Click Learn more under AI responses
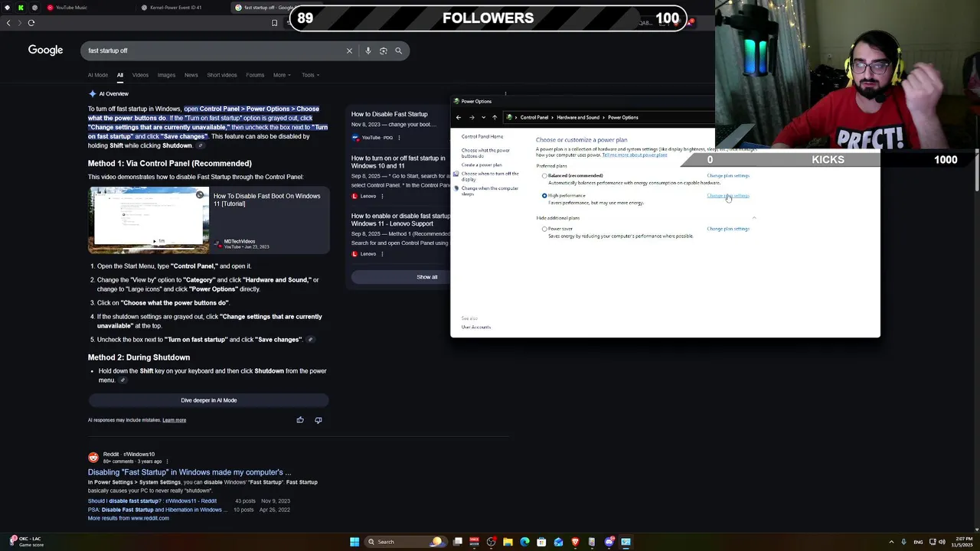The width and height of the screenshot is (980, 551). click(174, 420)
